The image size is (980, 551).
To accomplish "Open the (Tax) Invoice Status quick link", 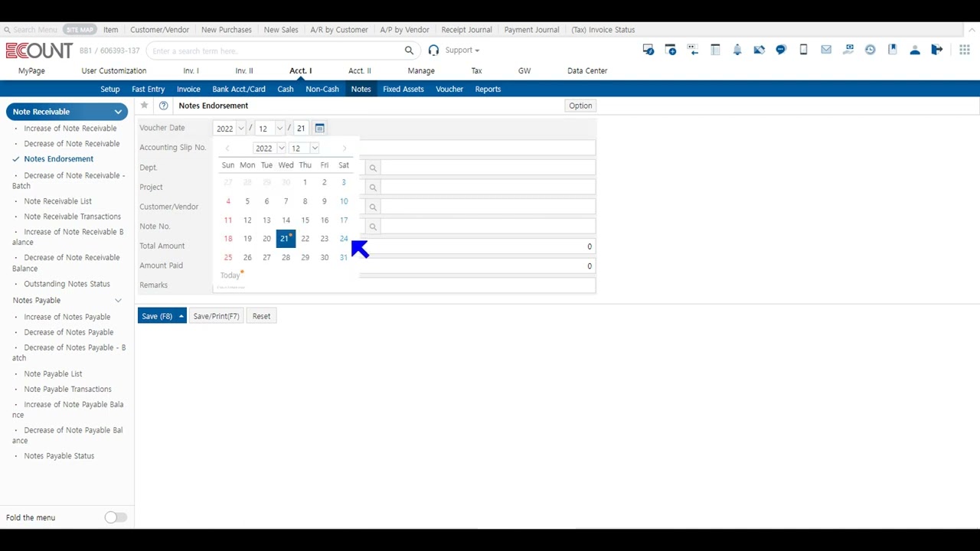I will click(x=603, y=30).
